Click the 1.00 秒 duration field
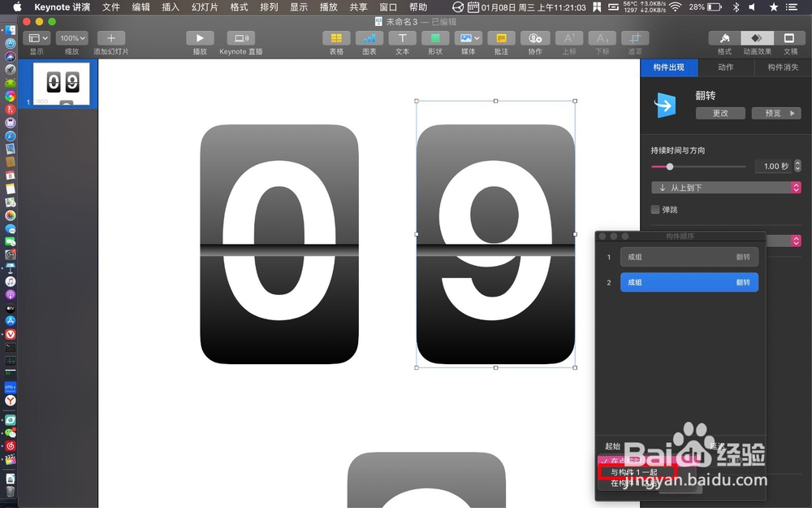This screenshot has width=812, height=508. [x=773, y=167]
